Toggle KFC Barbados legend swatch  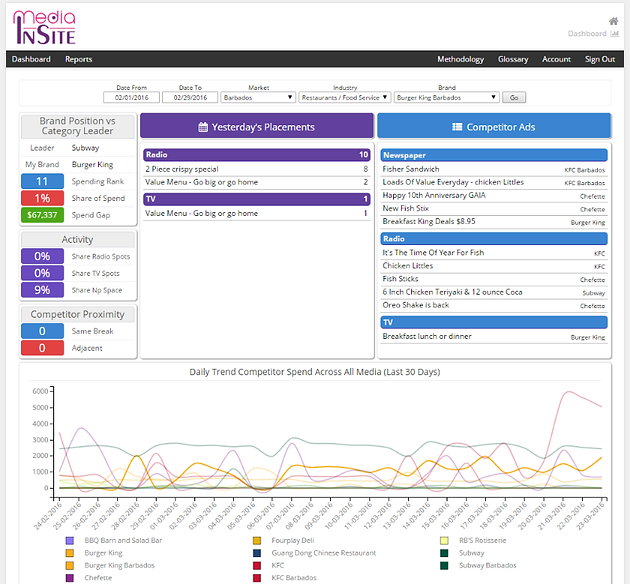coord(257,578)
